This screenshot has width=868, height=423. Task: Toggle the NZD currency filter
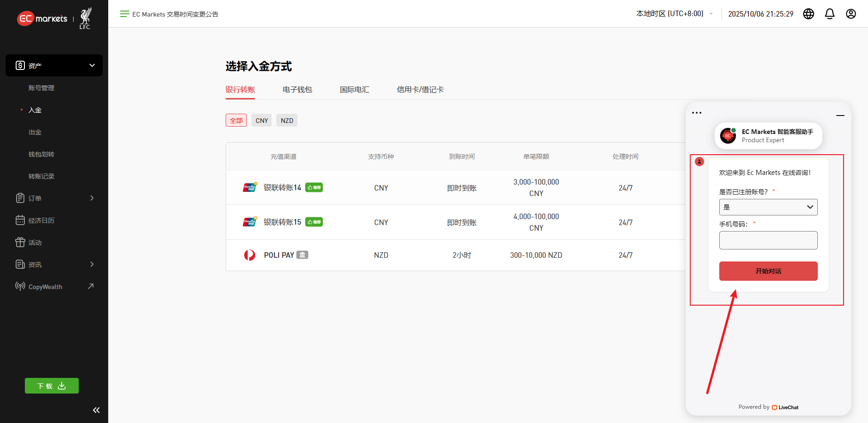(x=286, y=120)
